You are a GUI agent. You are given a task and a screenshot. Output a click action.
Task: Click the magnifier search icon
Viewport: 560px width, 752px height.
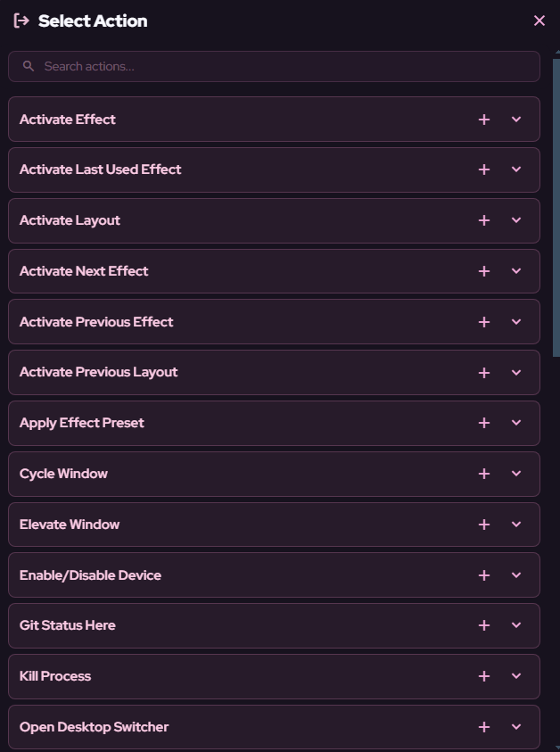(x=29, y=66)
